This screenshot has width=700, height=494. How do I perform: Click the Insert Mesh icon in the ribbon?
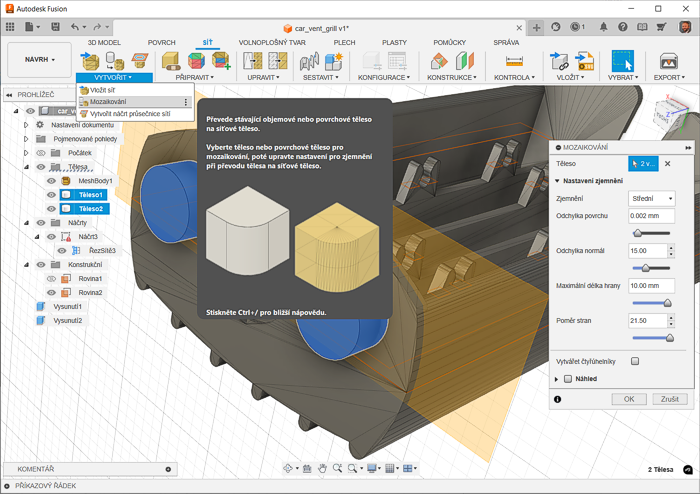tap(90, 61)
